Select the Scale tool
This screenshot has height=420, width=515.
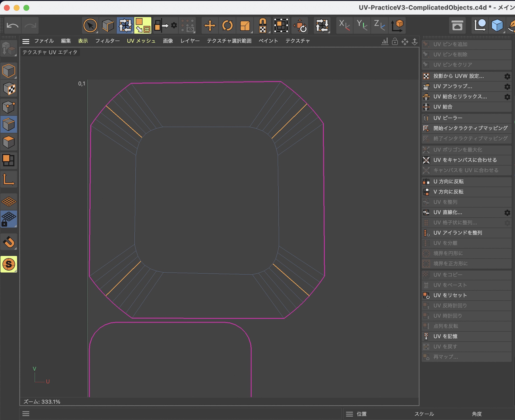click(x=245, y=26)
